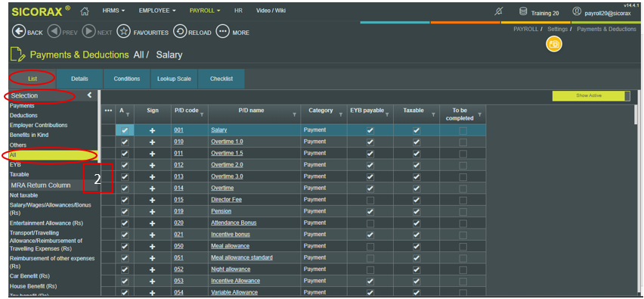Toggle Taxable for Incentive bonus
This screenshot has width=644, height=299.
416,235
